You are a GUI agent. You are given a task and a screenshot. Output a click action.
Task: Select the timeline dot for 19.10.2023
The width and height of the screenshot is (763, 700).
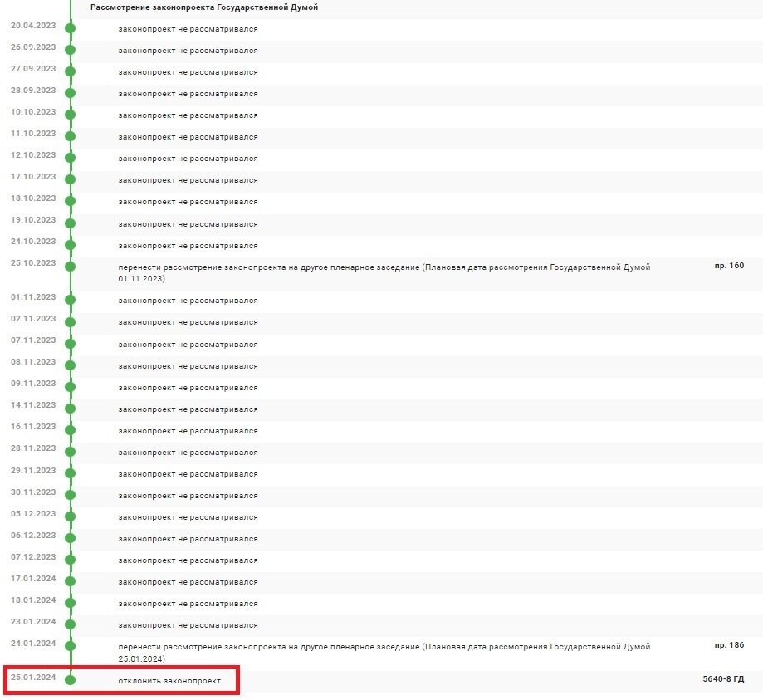(x=70, y=223)
